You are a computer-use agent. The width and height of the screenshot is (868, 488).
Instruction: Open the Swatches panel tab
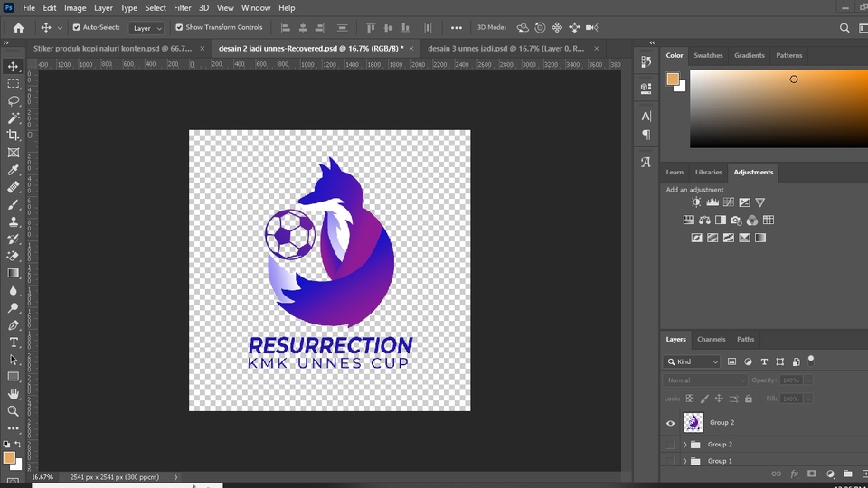point(708,55)
